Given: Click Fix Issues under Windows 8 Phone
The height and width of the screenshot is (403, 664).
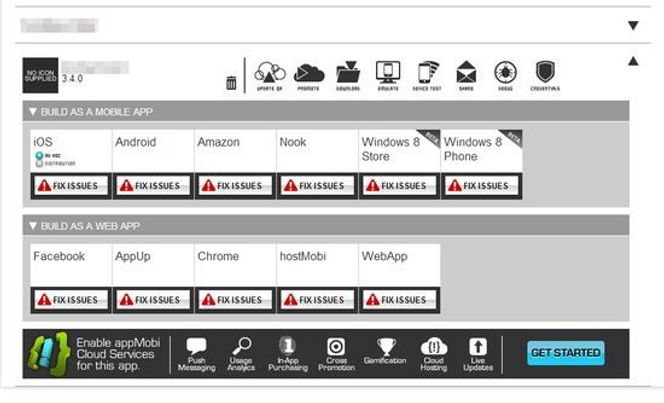Looking at the screenshot, I should [x=481, y=186].
